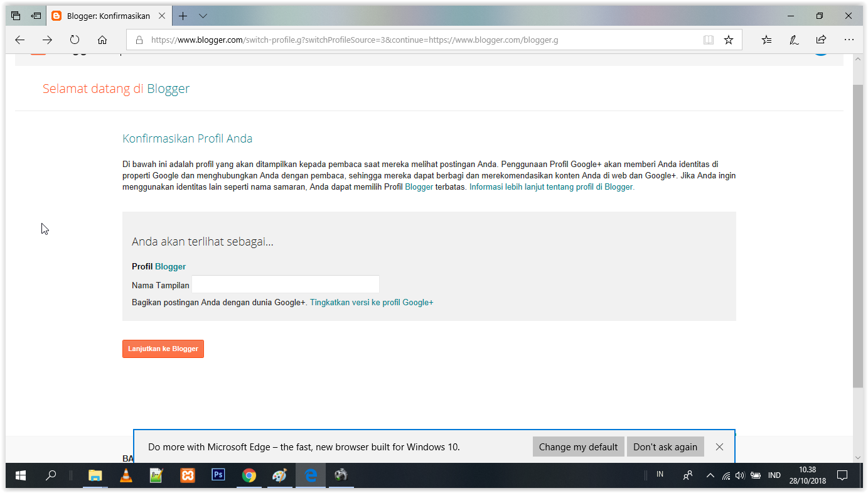Refresh the Blogger page

pyautogui.click(x=75, y=40)
